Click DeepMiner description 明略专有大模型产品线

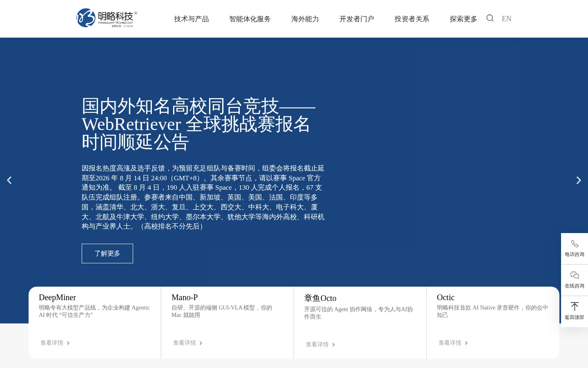pos(94,311)
